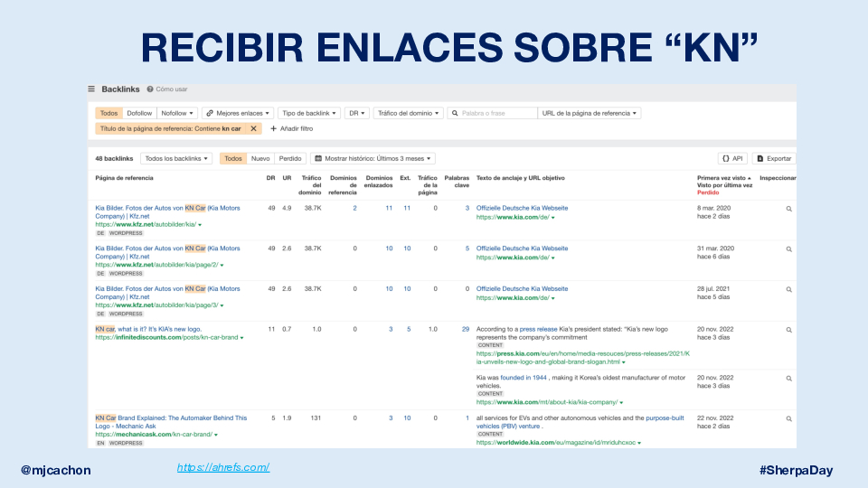Inspect the press release backlink row

788,331
